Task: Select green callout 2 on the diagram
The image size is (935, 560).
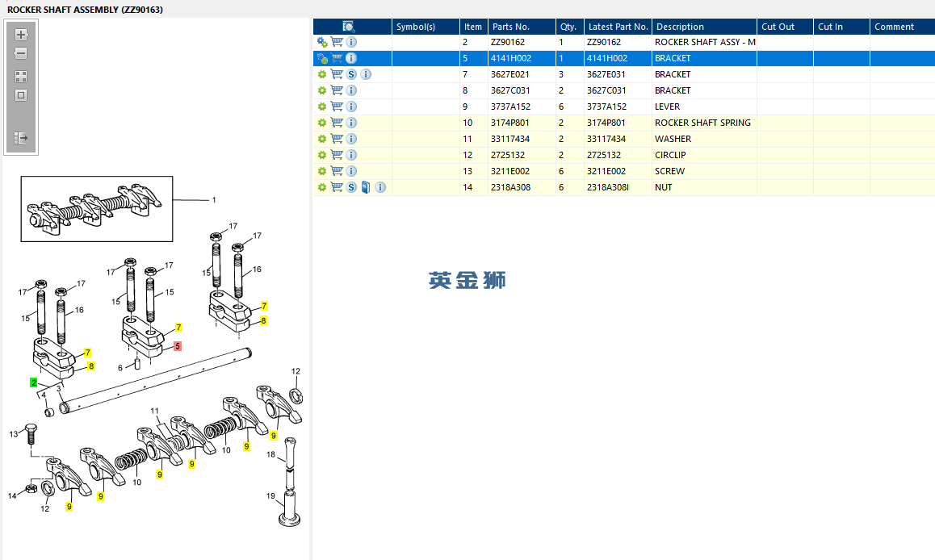Action: click(33, 382)
